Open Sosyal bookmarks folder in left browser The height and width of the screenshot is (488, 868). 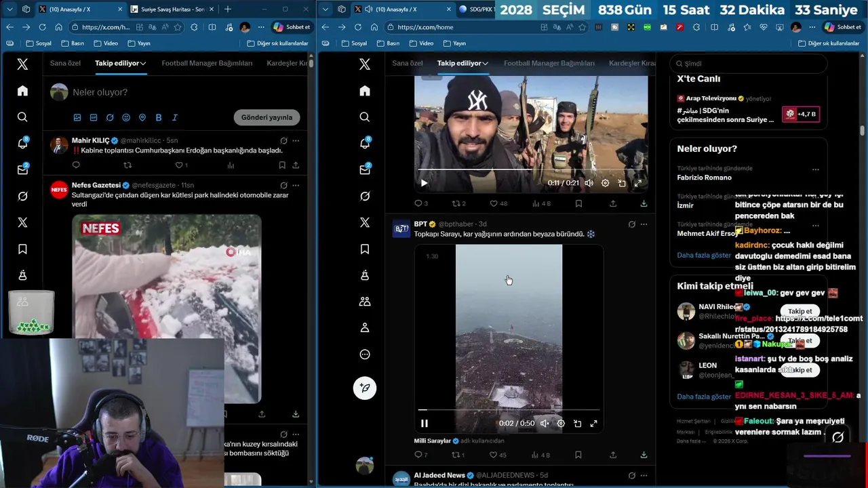[39, 43]
